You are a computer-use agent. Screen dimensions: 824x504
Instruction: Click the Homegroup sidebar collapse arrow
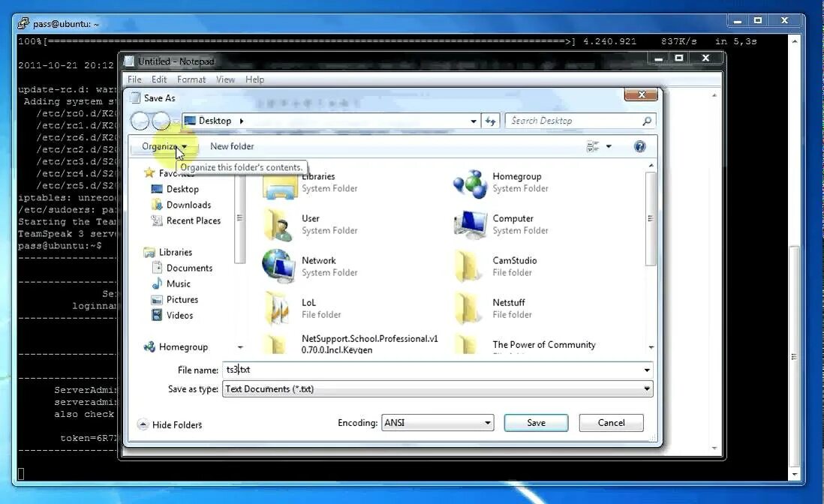[x=240, y=347]
